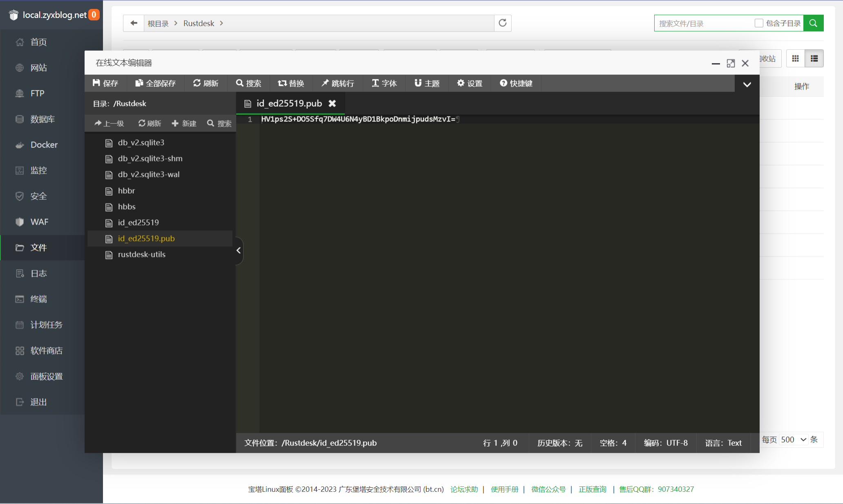Close the id_ed25519.pub editor tab

(332, 104)
